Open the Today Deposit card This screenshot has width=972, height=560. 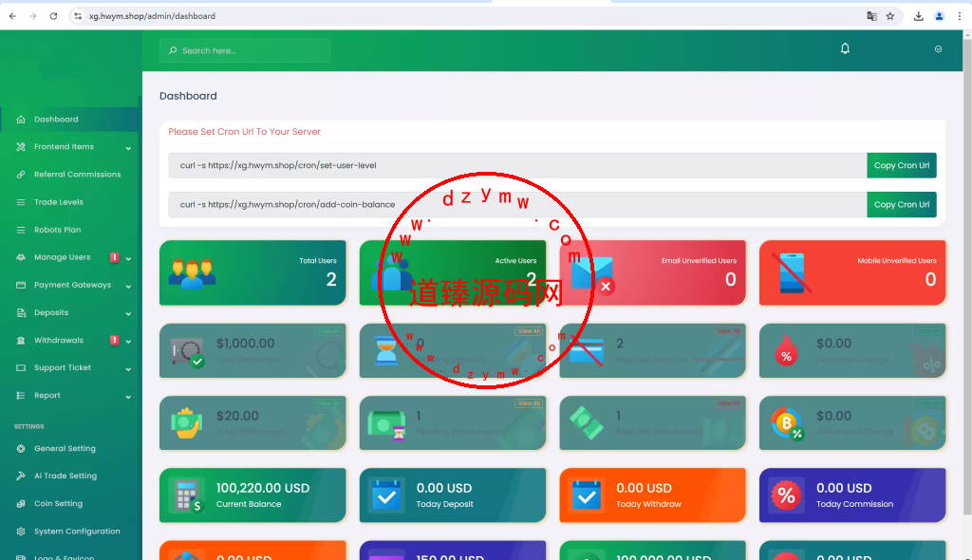[453, 495]
